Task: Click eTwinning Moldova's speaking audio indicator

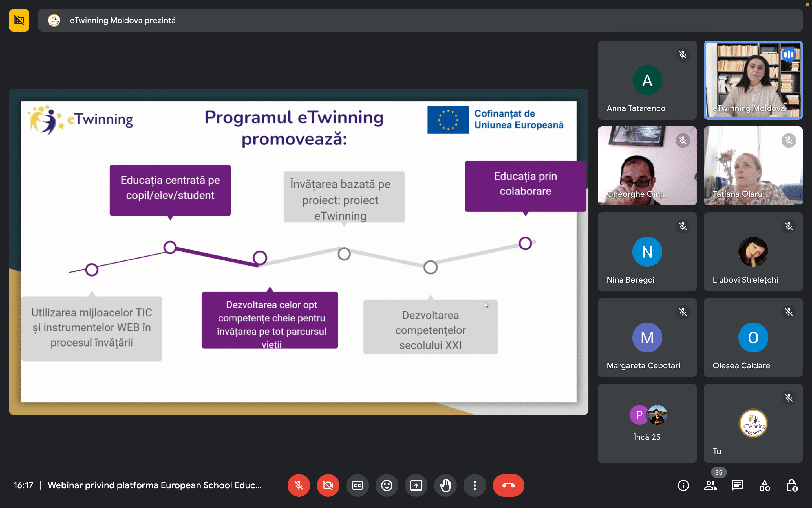Action: (x=789, y=54)
